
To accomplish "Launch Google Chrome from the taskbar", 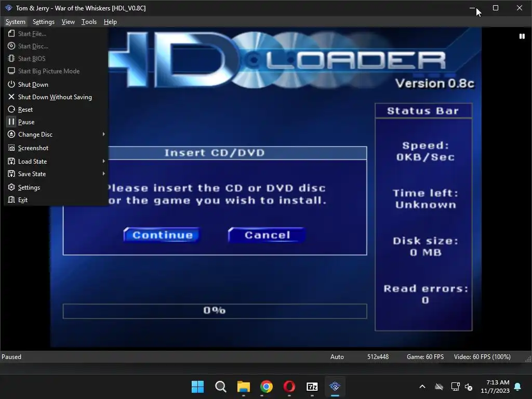I will 267,387.
